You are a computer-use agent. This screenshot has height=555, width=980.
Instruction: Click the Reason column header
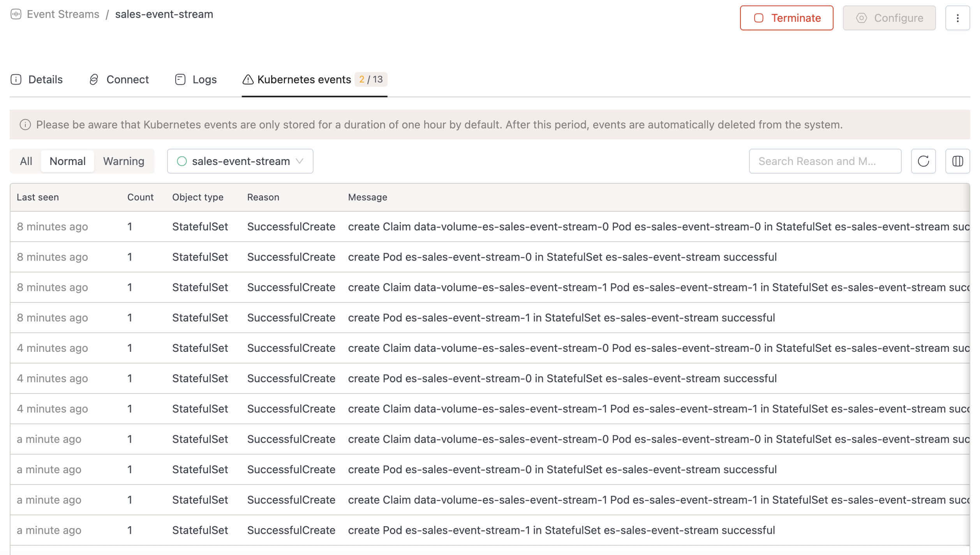pyautogui.click(x=263, y=197)
